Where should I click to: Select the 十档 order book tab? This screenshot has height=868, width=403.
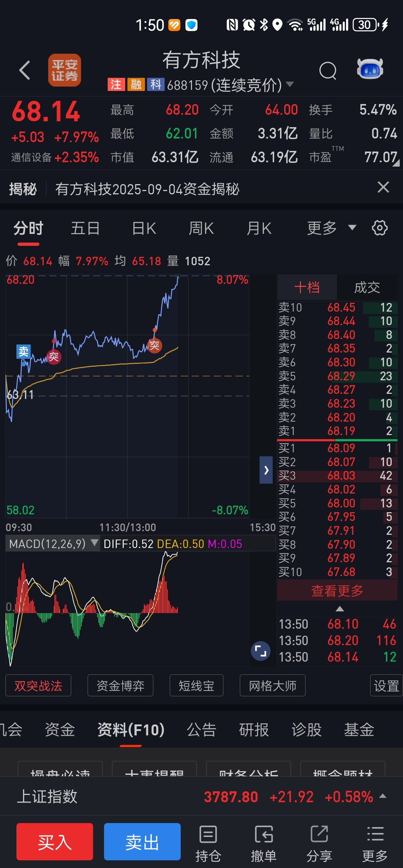tap(307, 288)
